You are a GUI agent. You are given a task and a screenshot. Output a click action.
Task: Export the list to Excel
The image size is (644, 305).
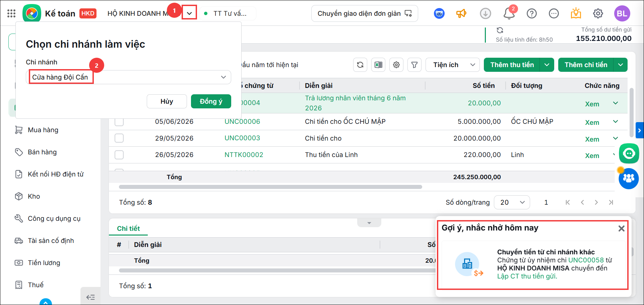pyautogui.click(x=378, y=65)
